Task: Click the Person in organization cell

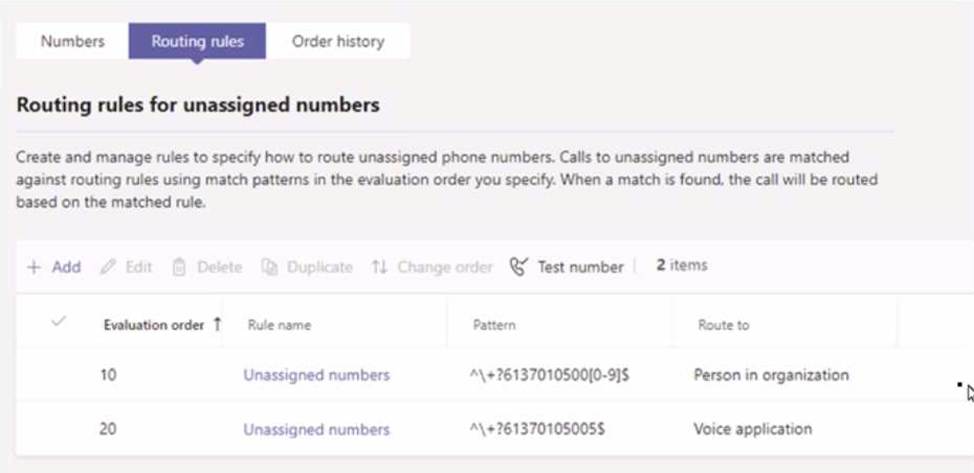Action: pos(771,375)
